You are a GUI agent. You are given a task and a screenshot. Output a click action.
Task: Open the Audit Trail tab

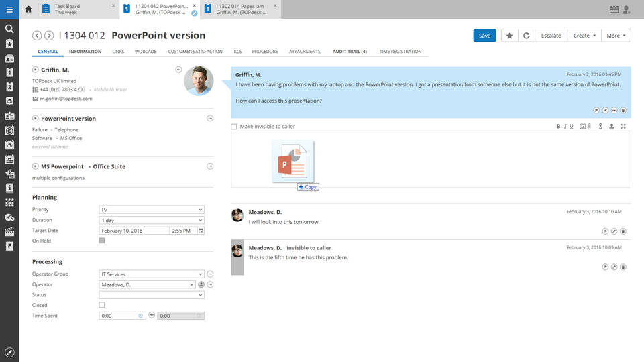[x=350, y=52]
